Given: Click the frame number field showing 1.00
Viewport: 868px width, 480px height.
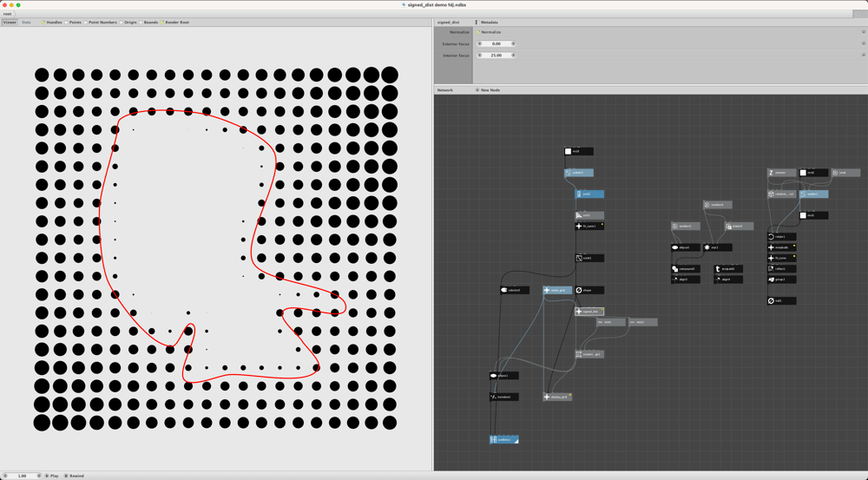Looking at the screenshot, I should [x=22, y=476].
